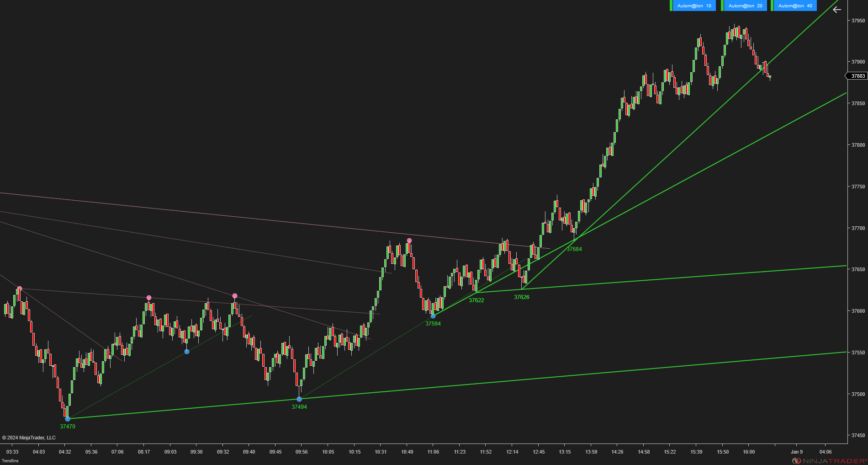Click the 16:00 time axis label
Image resolution: width=868 pixels, height=465 pixels.
click(749, 452)
